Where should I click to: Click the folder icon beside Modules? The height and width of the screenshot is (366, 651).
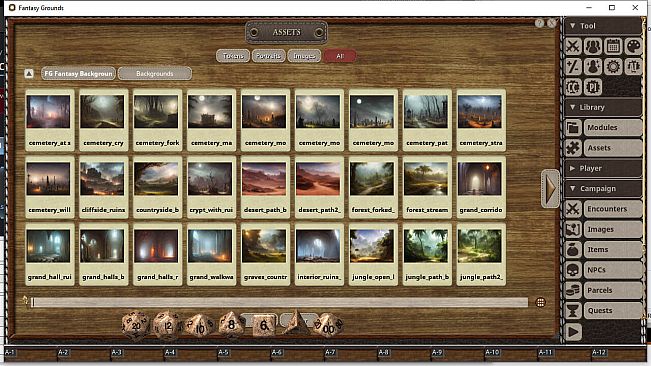pos(573,127)
